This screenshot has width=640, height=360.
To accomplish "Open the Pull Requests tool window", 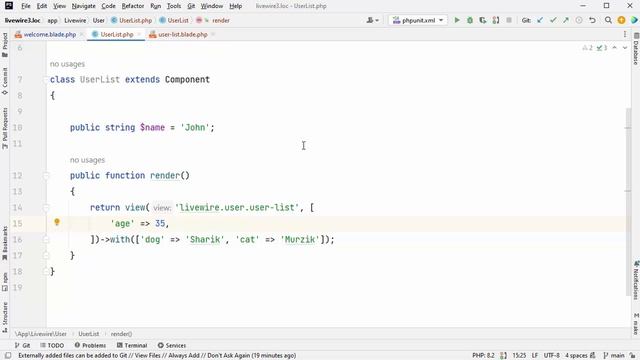I will 5,128.
